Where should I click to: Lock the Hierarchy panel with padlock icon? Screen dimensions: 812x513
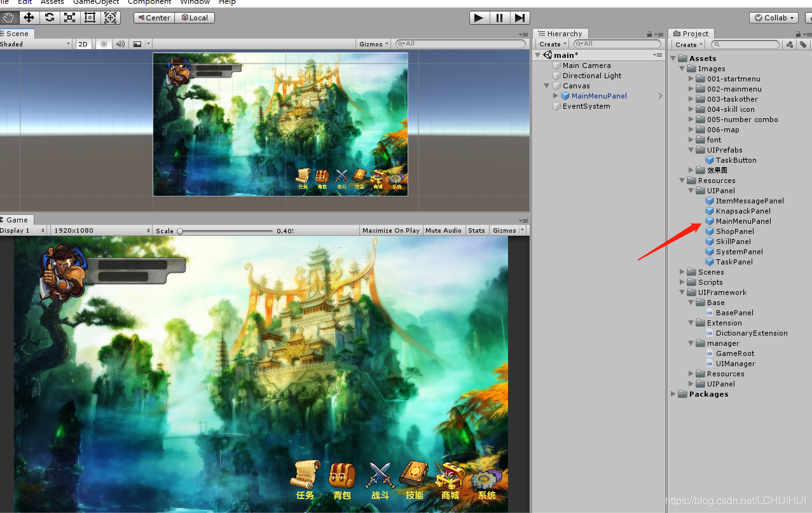pos(649,34)
